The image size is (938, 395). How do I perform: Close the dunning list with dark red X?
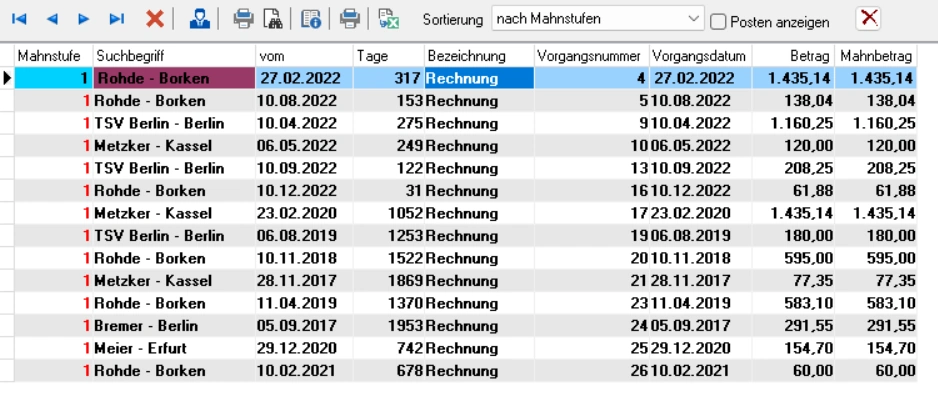point(868,19)
